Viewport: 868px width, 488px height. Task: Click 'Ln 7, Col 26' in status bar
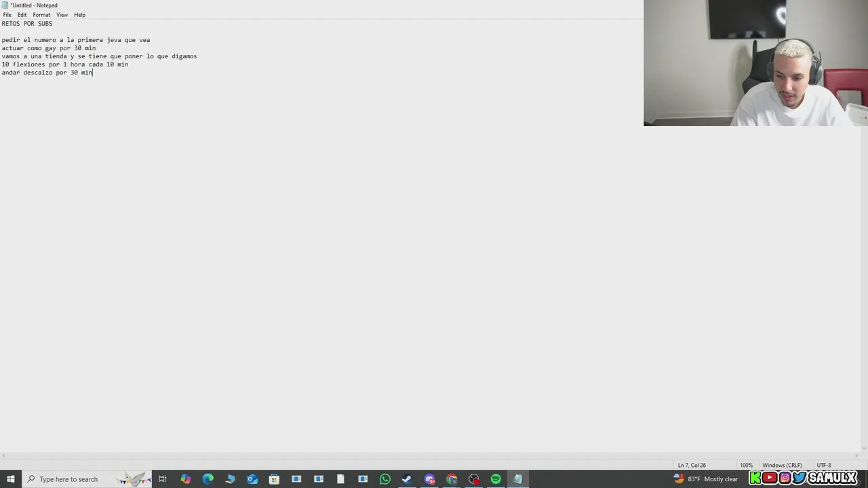[x=692, y=465]
